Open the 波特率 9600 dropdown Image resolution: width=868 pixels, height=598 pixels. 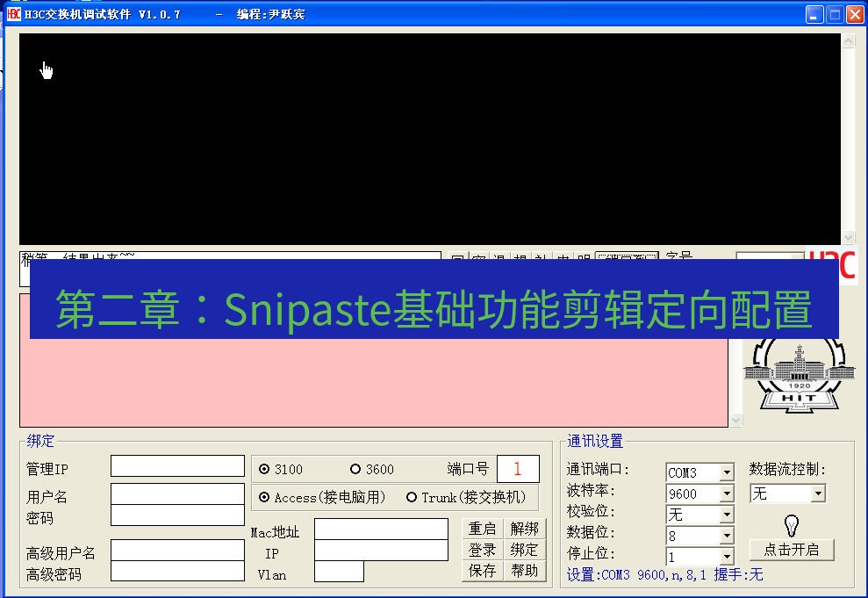click(727, 494)
